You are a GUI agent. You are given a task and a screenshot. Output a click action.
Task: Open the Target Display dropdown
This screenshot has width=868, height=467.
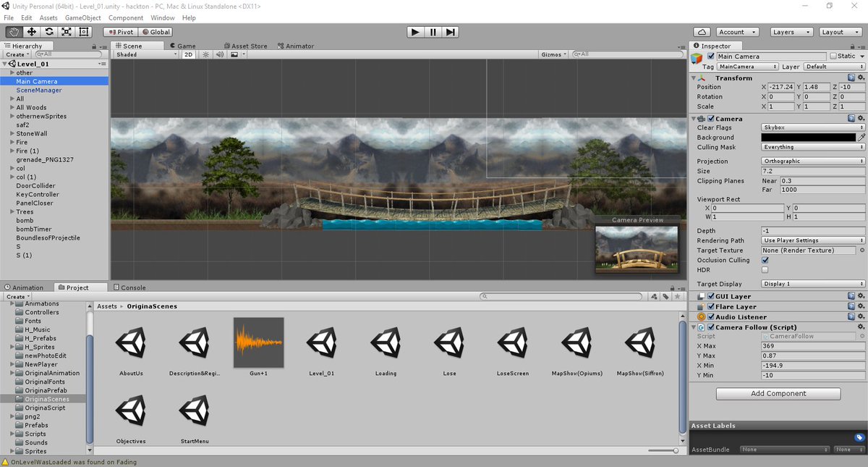[x=813, y=284]
